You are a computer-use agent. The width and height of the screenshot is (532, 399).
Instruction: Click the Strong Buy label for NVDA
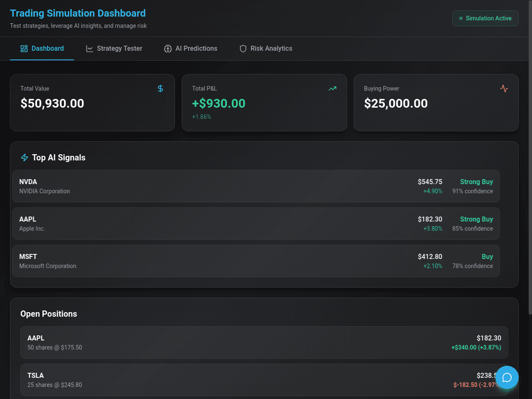(476, 182)
